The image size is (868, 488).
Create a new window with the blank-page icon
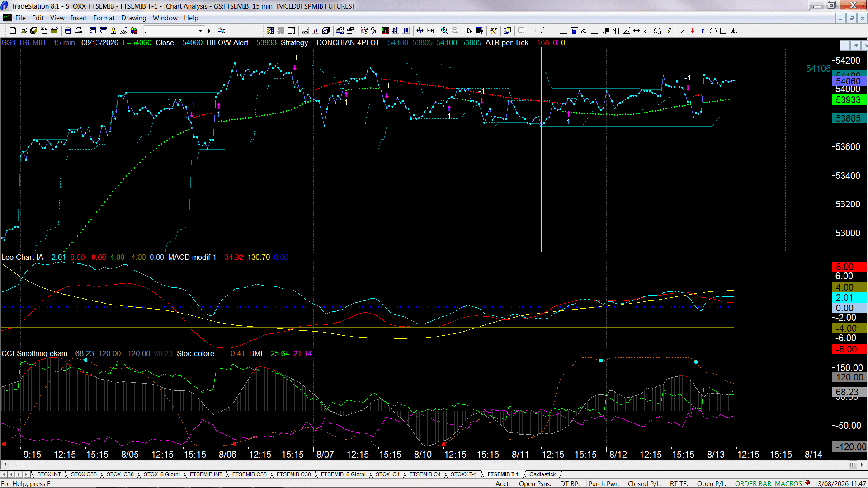(x=13, y=31)
